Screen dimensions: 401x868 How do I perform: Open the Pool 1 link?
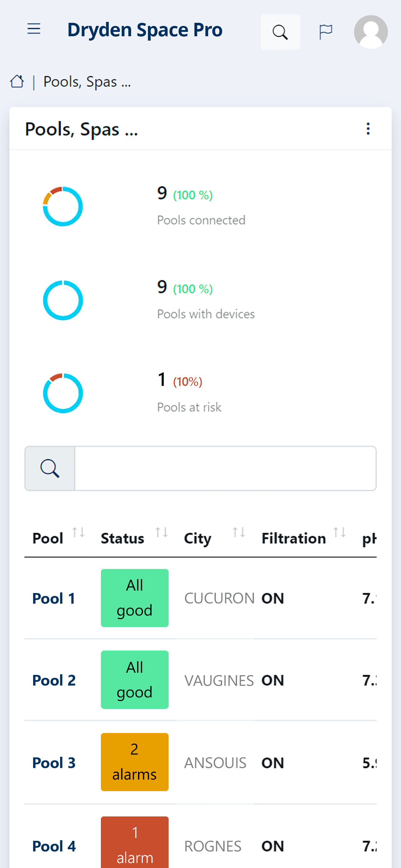54,598
